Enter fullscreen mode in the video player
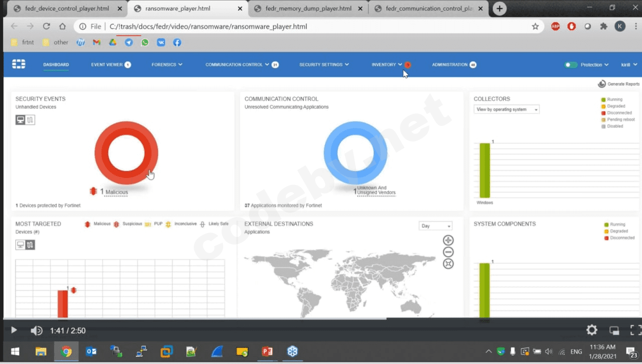Viewport: 642px width, 364px height. tap(635, 330)
